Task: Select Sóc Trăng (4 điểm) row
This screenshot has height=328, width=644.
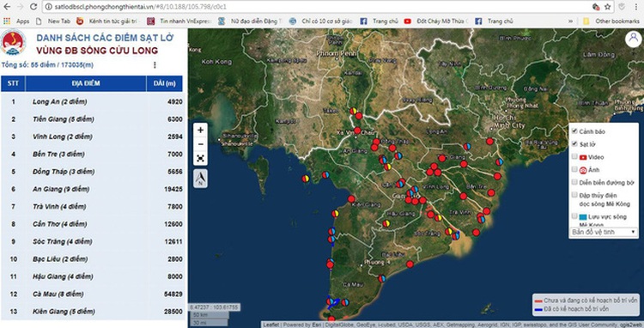Action: coord(92,241)
